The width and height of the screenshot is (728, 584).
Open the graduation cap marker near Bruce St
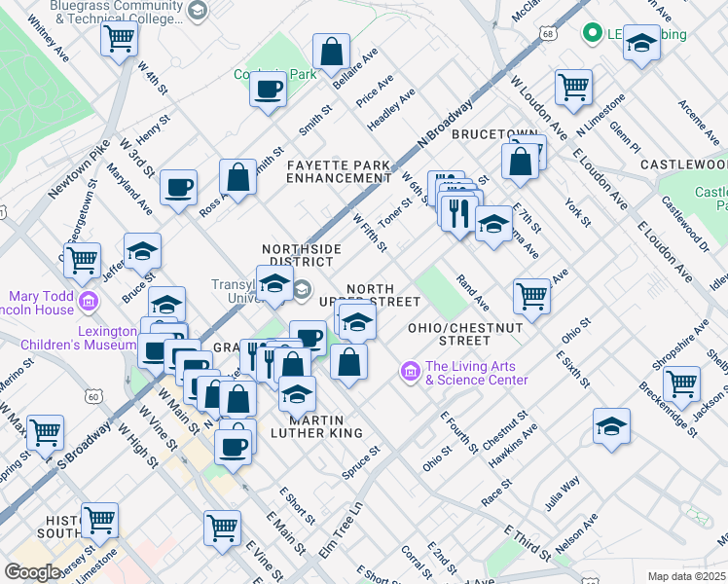pos(142,252)
